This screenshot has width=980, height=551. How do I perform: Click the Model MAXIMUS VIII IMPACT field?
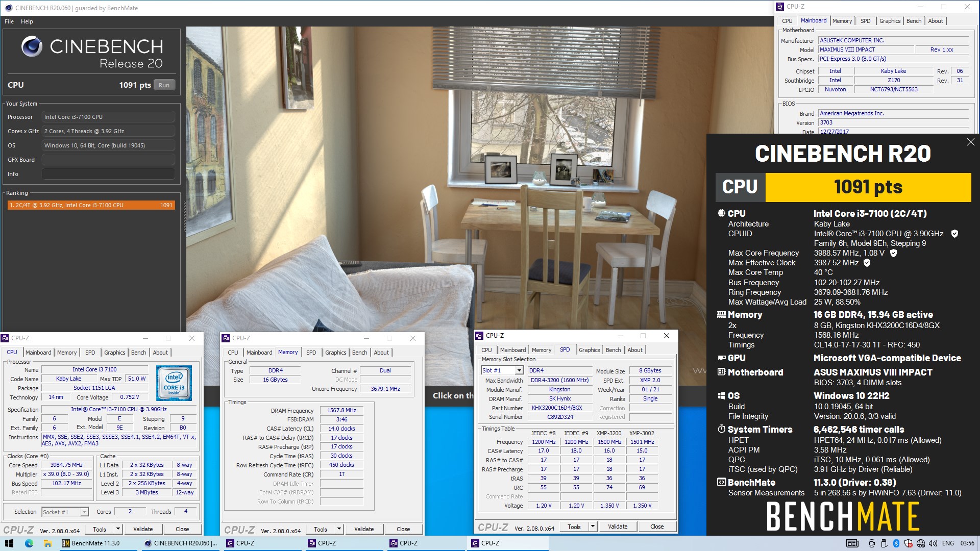point(866,49)
